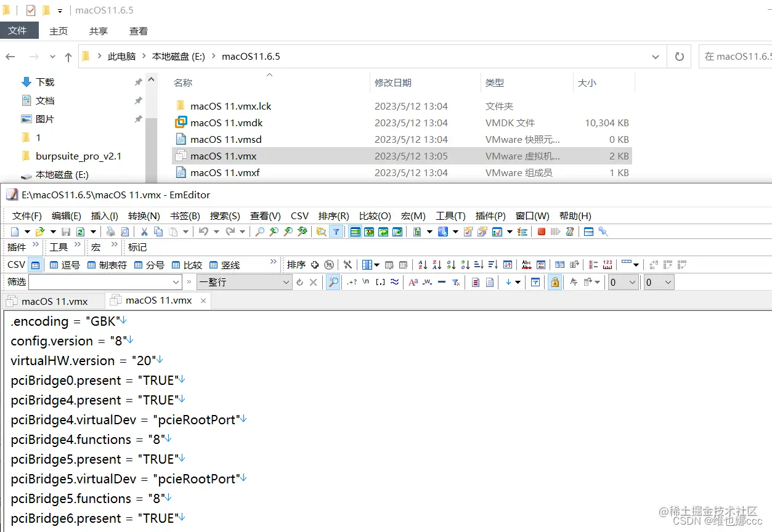
Task: Toggle CSV normal mode cell button
Action: click(36, 265)
